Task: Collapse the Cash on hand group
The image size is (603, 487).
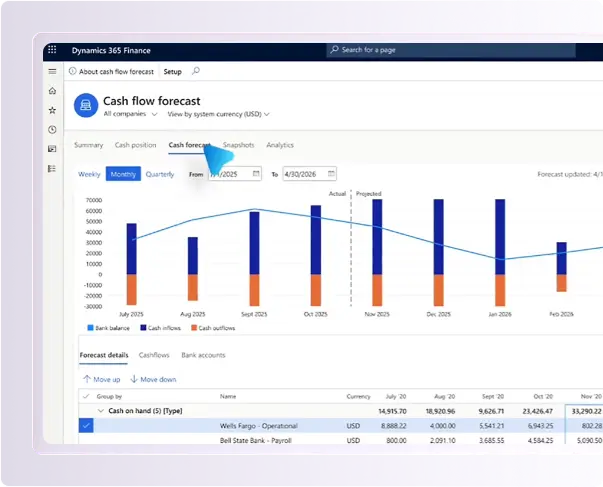Action: coord(100,411)
